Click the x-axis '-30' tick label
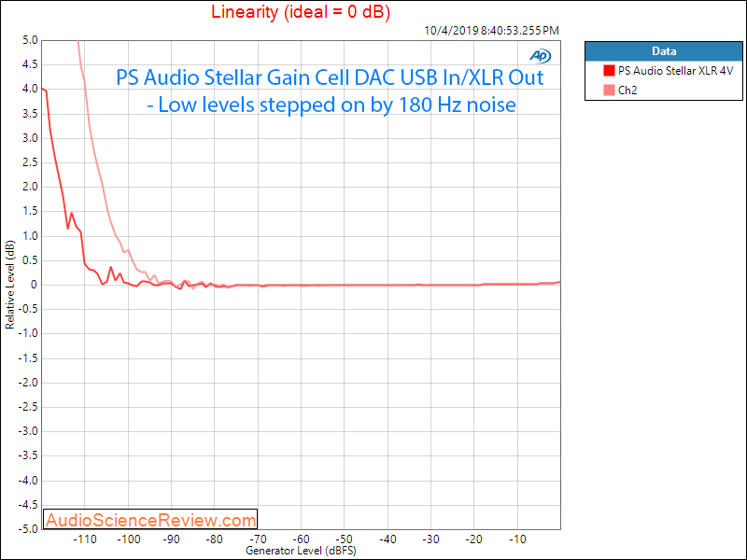The height and width of the screenshot is (560, 747). pyautogui.click(x=430, y=539)
